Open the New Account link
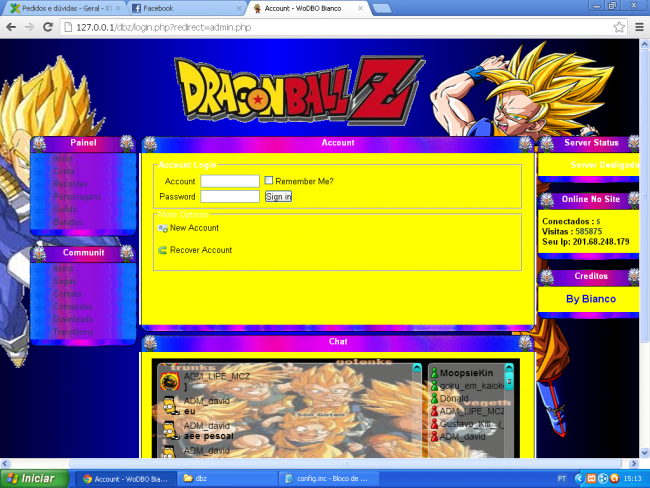The width and height of the screenshot is (650, 488). (194, 229)
